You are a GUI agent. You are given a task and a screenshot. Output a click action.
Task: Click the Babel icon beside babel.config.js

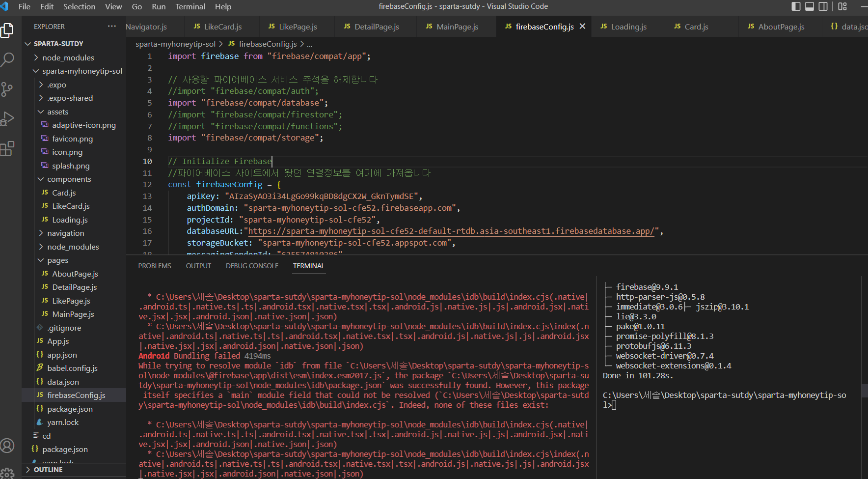tap(40, 367)
